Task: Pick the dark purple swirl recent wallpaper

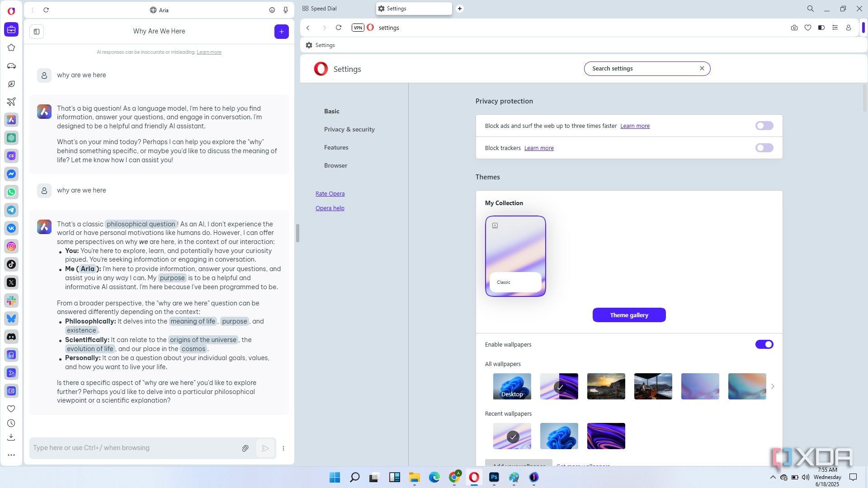Action: 606,436
